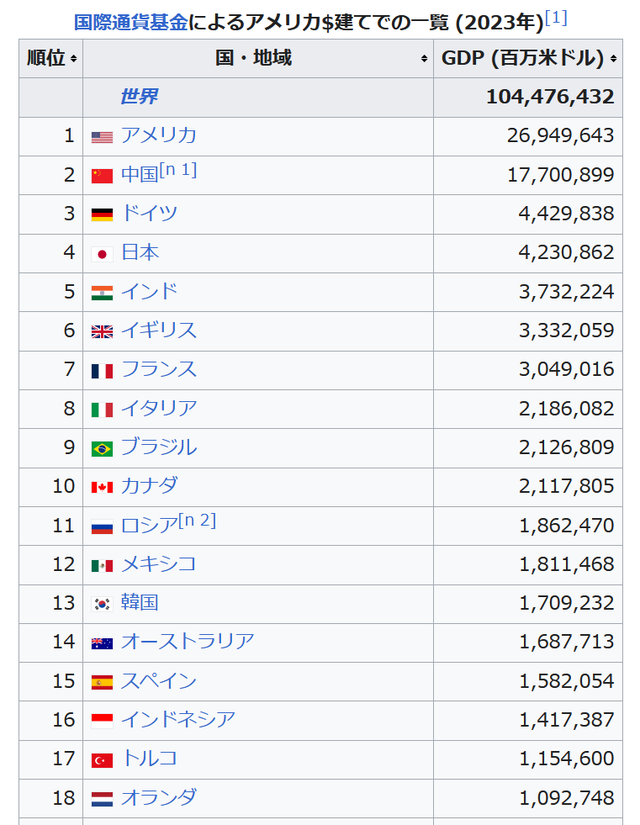The width and height of the screenshot is (640, 825).
Task: Open the 国際通貨基金 link in the title
Action: pos(110,16)
